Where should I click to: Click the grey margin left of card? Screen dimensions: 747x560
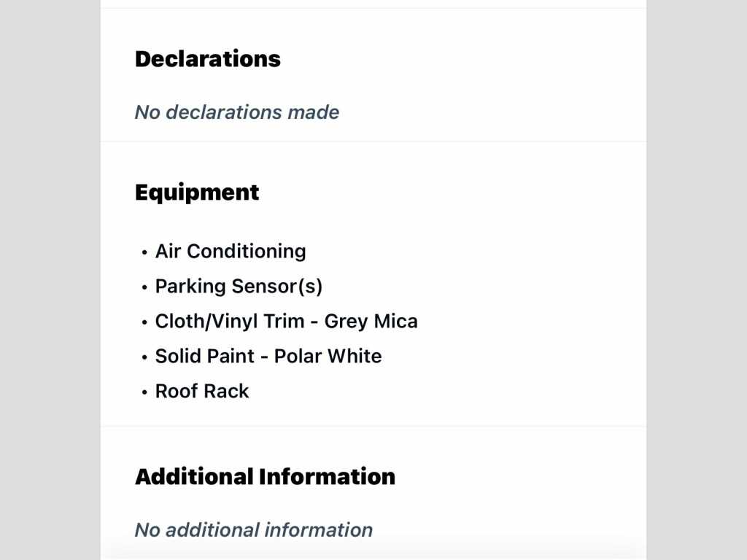click(x=50, y=280)
